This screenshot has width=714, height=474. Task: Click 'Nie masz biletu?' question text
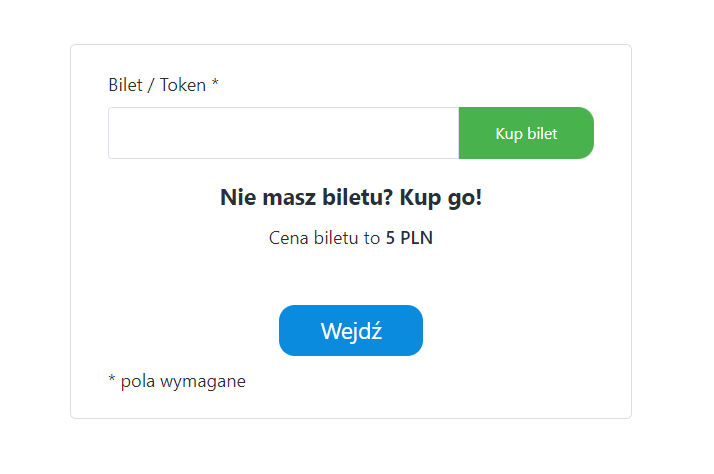(x=306, y=197)
